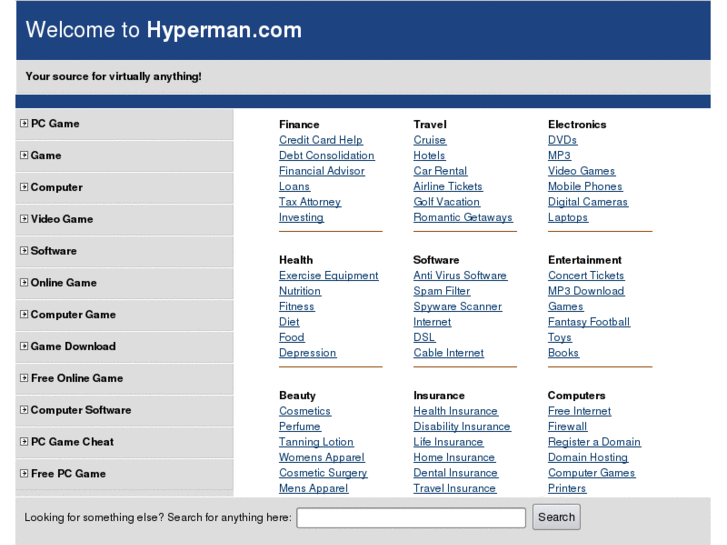Open the Free Internet link

pos(580,411)
